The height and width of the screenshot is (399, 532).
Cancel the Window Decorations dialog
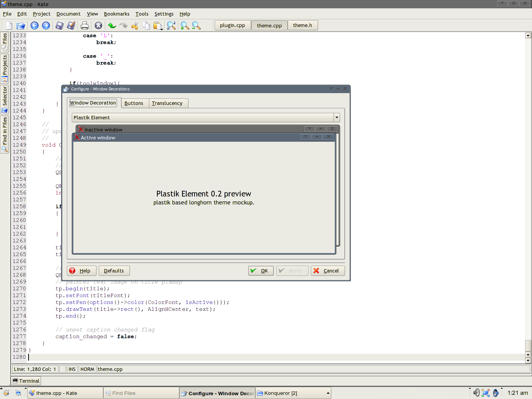328,271
